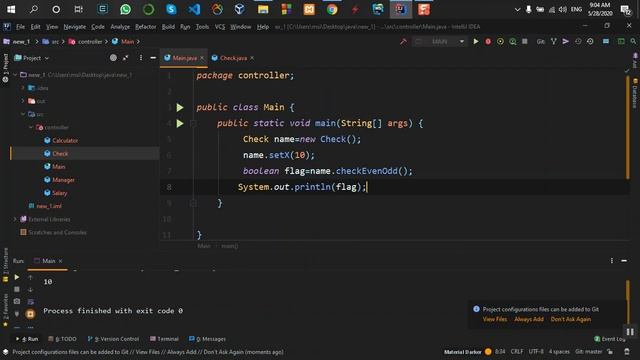Switch to the Check.java editor tab
640x360 pixels.
point(233,58)
